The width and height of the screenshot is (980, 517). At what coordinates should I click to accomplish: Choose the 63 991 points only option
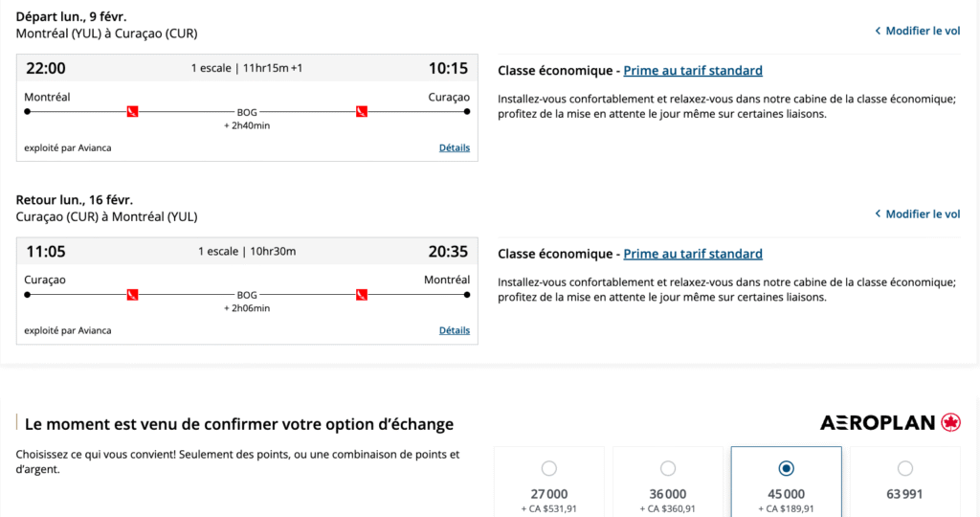point(904,468)
